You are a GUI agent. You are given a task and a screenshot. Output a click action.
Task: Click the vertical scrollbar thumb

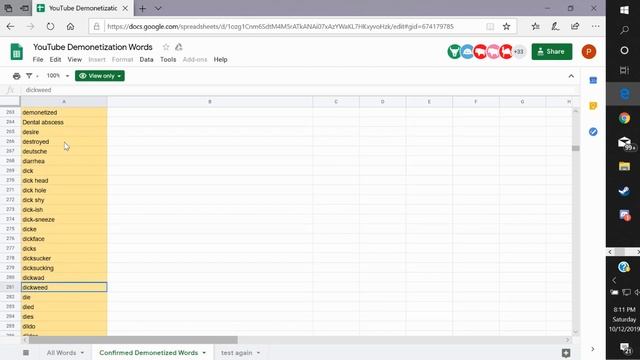click(x=576, y=148)
